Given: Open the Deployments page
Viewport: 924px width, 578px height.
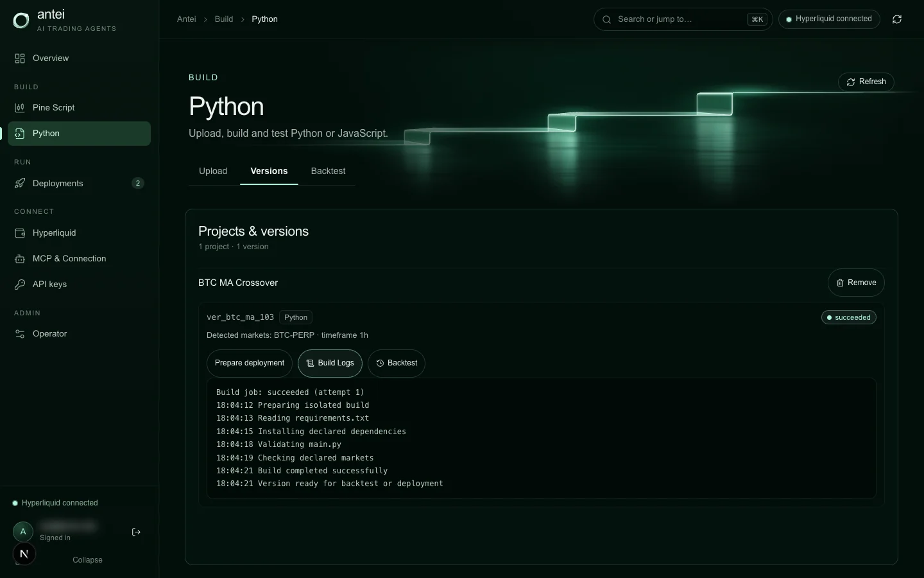Looking at the screenshot, I should (79, 184).
